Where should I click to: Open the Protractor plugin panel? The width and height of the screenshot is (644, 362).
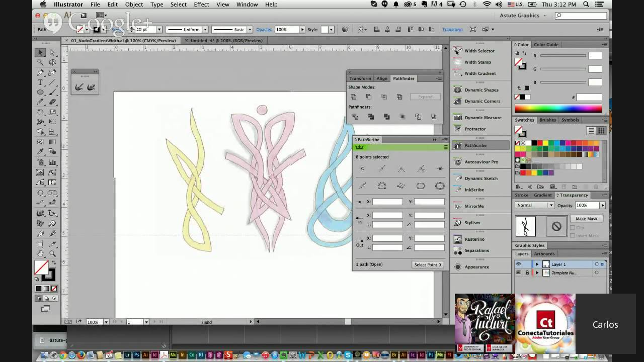[x=480, y=129]
